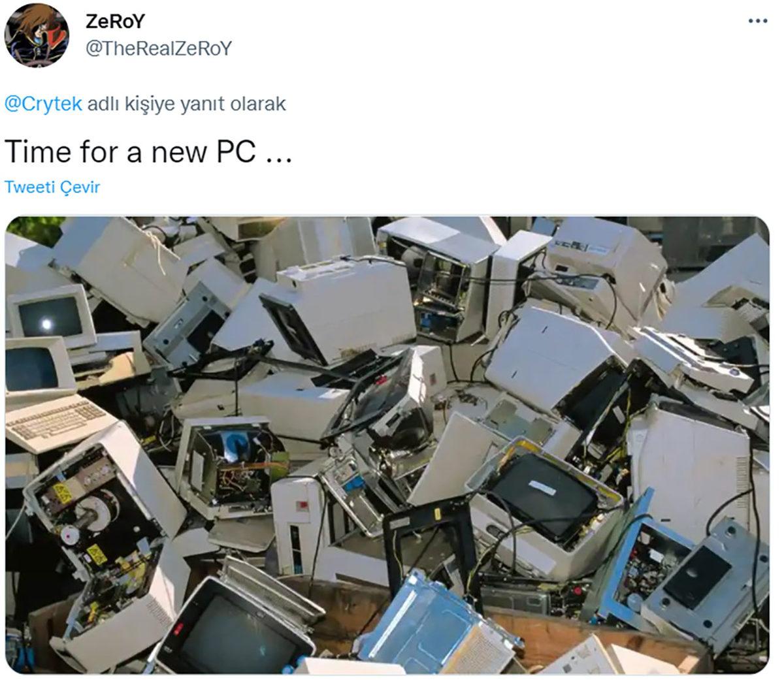Open the tweet's three-dot more options menu
The width and height of the screenshot is (784, 691).
coord(757,21)
